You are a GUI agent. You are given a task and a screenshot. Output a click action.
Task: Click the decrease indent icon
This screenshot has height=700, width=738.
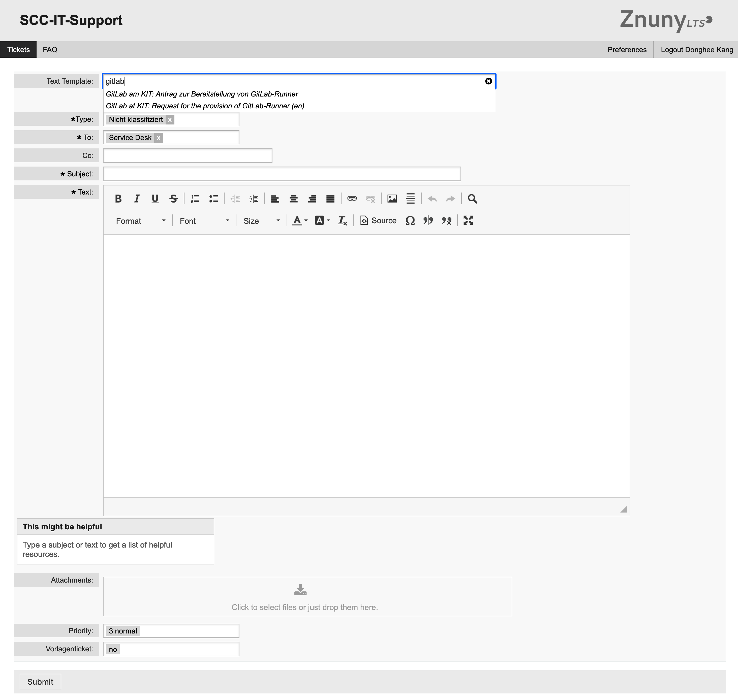tap(235, 199)
